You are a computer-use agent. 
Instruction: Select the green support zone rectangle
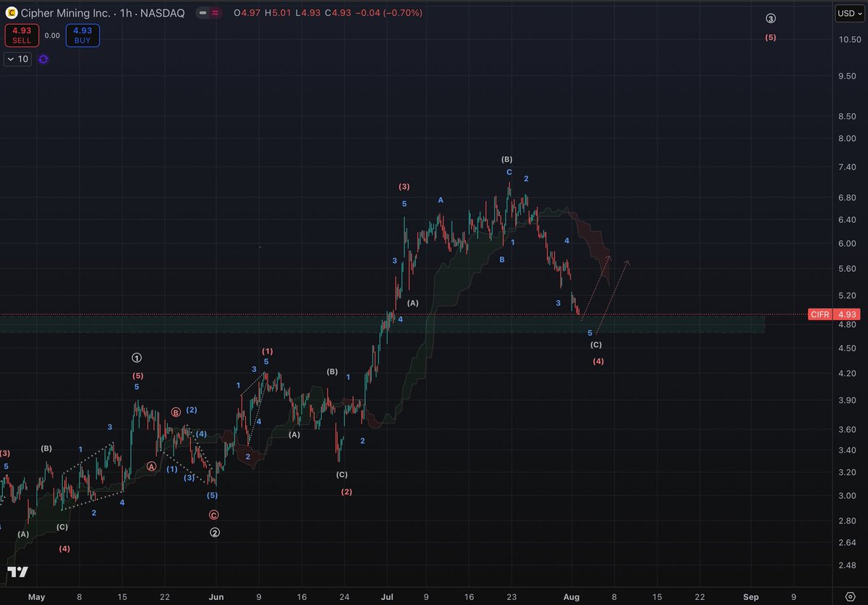coord(382,324)
